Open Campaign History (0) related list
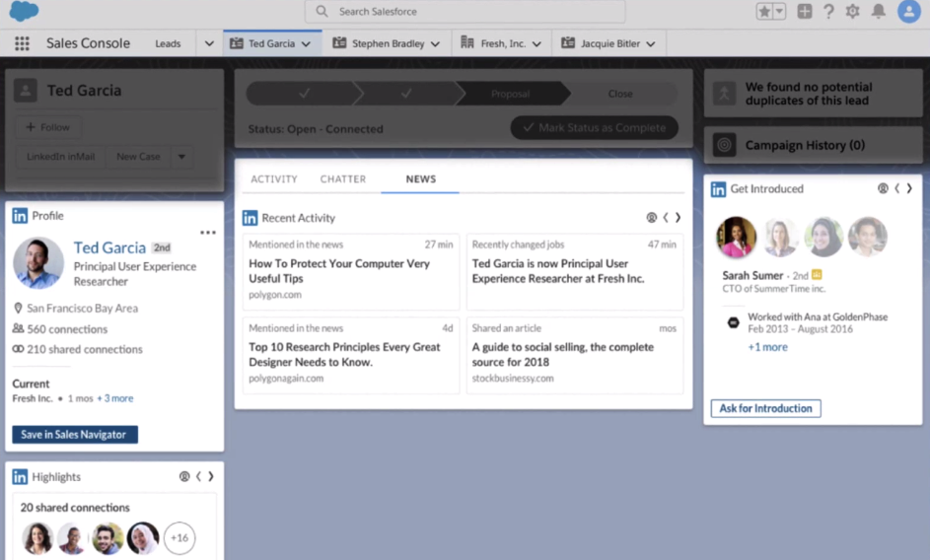Image resolution: width=930 pixels, height=560 pixels. (805, 145)
